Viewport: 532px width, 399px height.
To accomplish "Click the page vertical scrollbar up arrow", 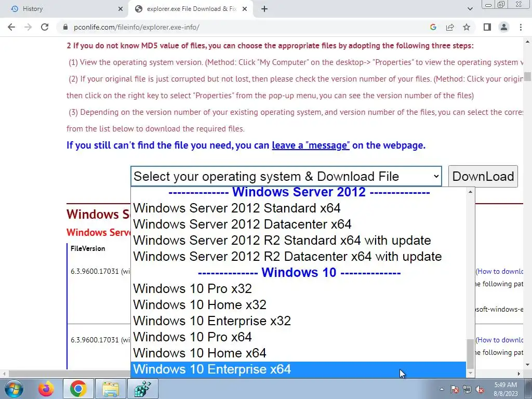I will [528, 42].
